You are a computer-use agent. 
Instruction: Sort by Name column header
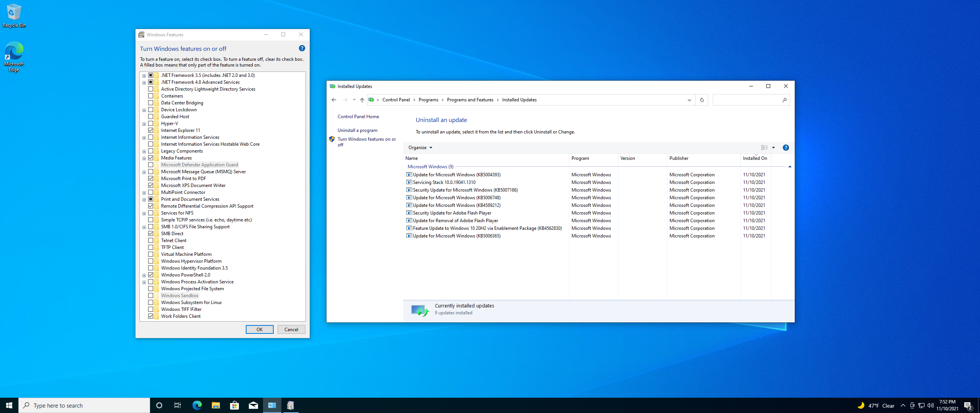click(x=486, y=158)
